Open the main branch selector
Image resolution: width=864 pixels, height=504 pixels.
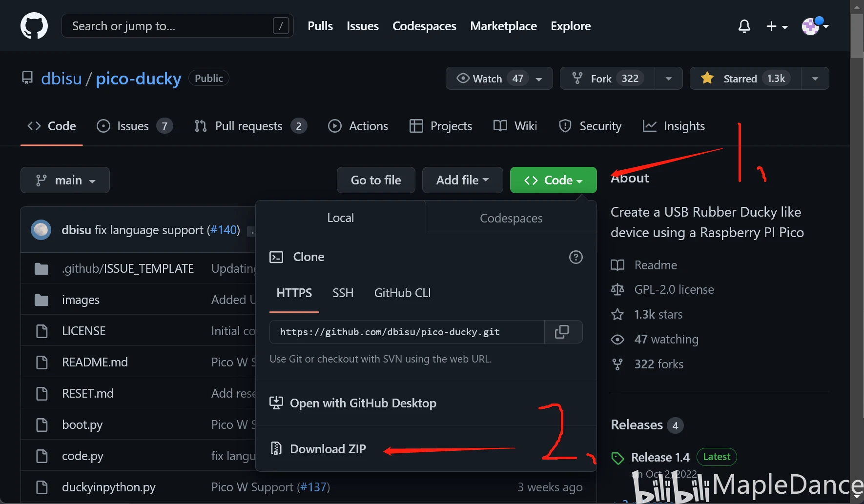[65, 180]
